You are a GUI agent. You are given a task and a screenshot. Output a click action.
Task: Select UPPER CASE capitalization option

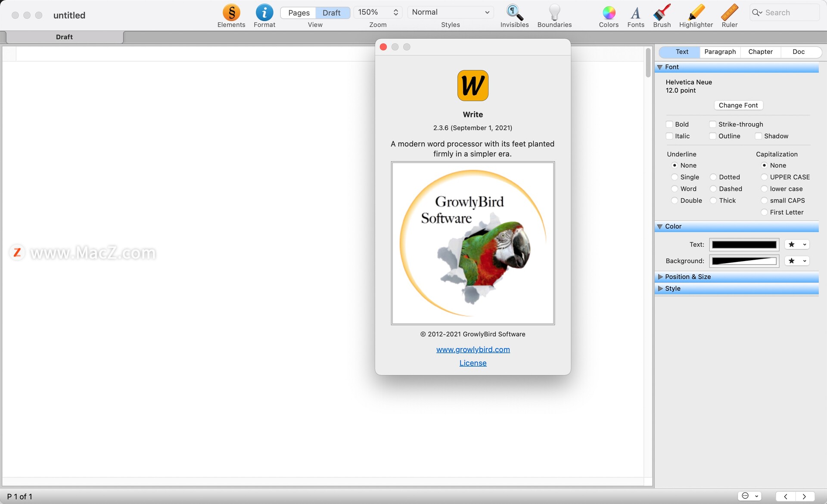coord(764,177)
